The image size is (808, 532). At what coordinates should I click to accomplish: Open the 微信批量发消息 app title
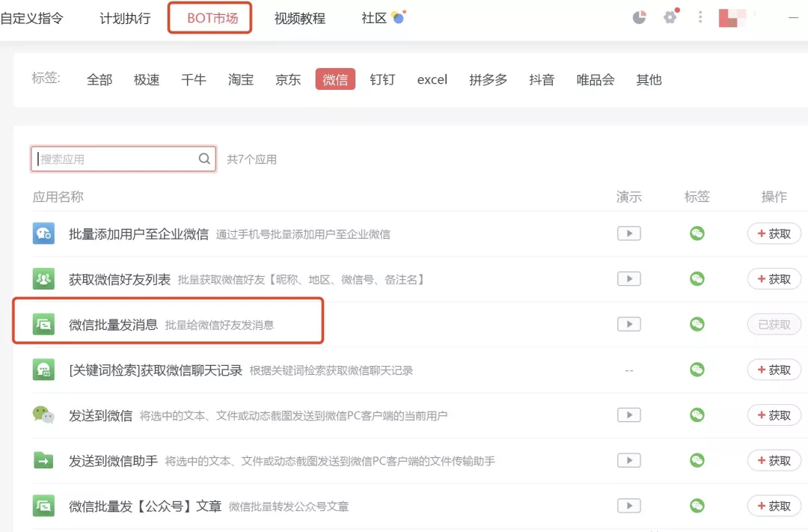[114, 325]
